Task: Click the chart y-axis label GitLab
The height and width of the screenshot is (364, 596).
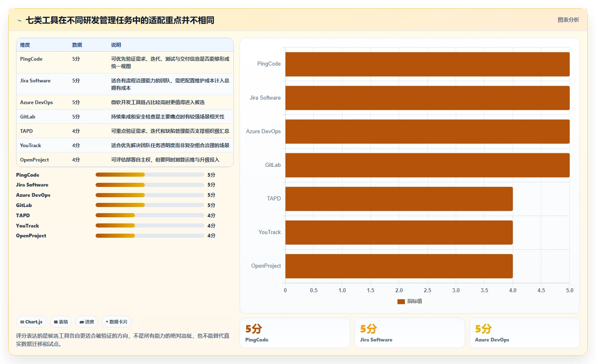Action: click(273, 165)
